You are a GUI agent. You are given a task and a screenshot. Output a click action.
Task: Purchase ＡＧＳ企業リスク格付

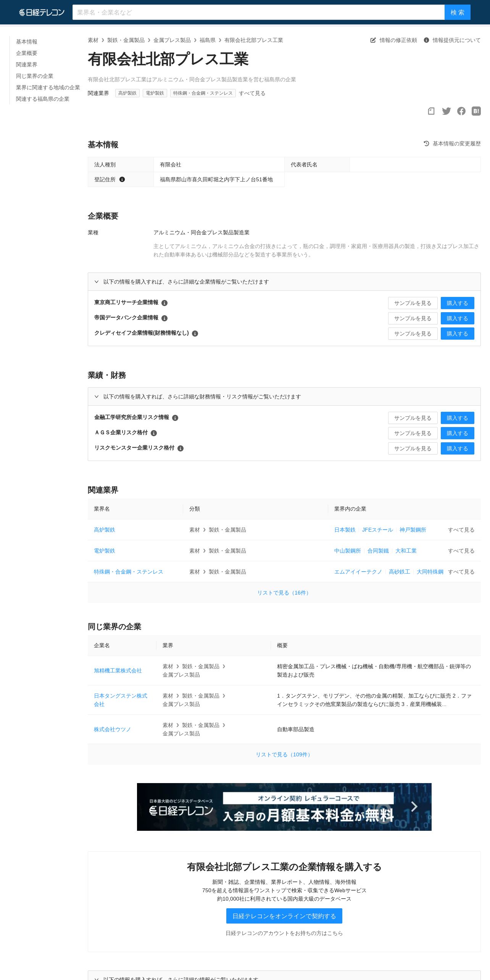click(458, 433)
